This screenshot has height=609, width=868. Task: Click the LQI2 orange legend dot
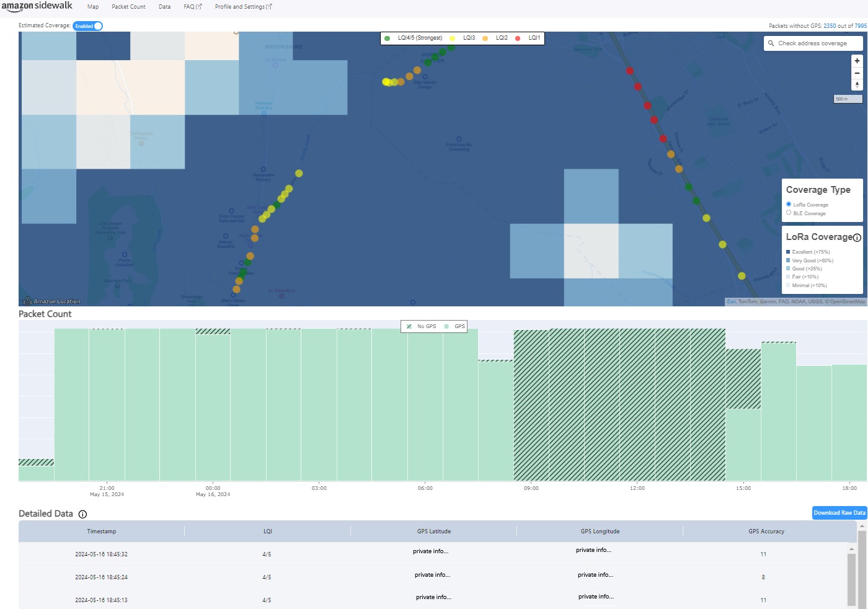[x=485, y=38]
